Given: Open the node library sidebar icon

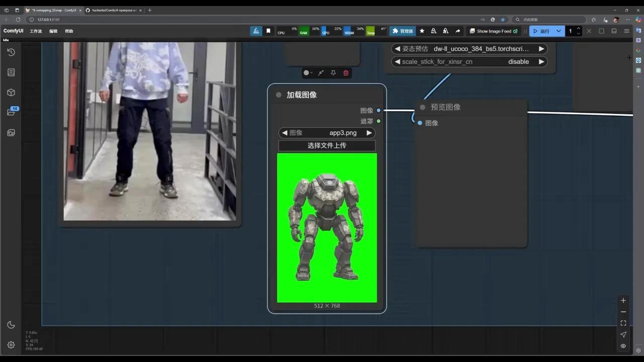Looking at the screenshot, I should coord(11,72).
